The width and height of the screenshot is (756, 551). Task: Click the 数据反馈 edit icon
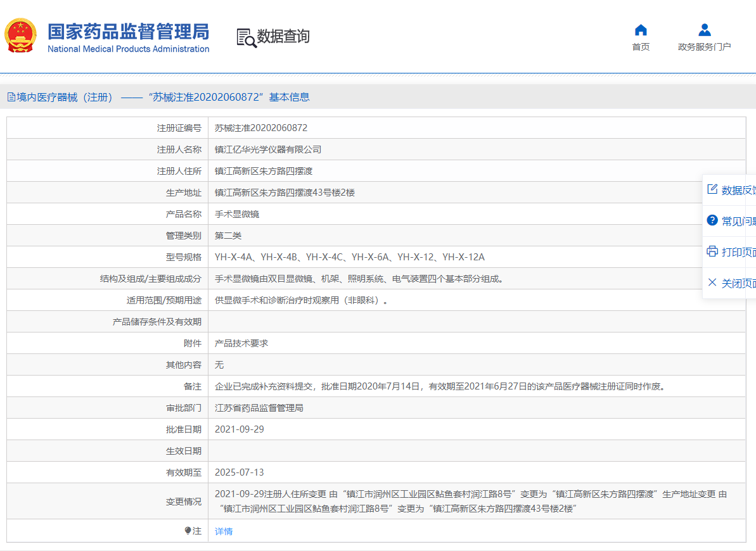pos(712,189)
